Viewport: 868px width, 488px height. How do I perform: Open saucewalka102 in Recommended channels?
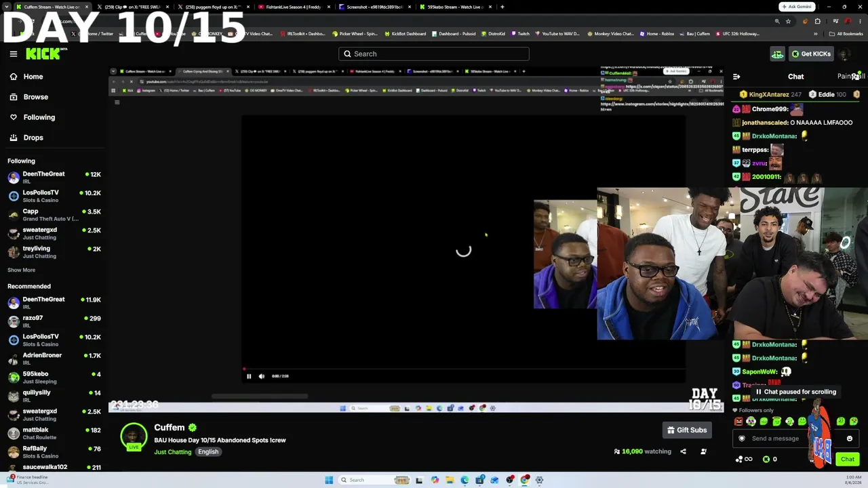click(54, 467)
